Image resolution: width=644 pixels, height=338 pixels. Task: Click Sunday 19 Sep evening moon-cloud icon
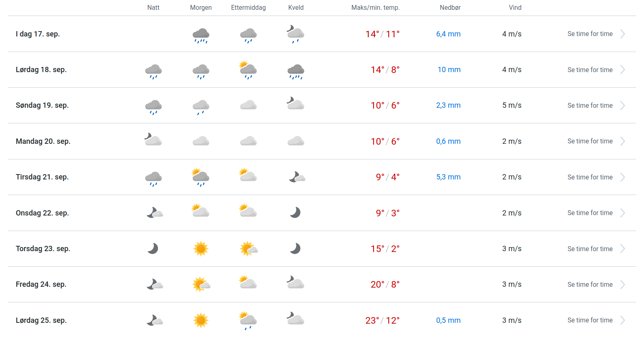[x=295, y=104]
